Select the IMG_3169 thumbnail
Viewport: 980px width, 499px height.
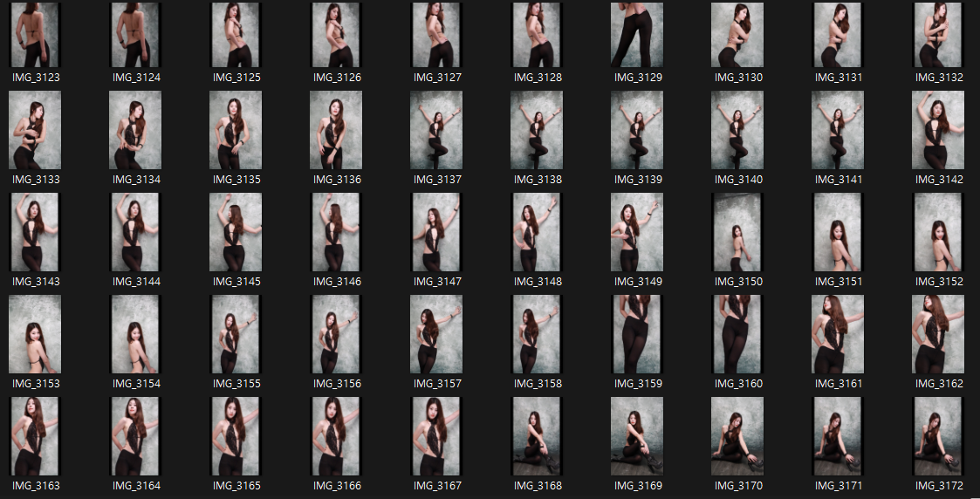[637, 436]
